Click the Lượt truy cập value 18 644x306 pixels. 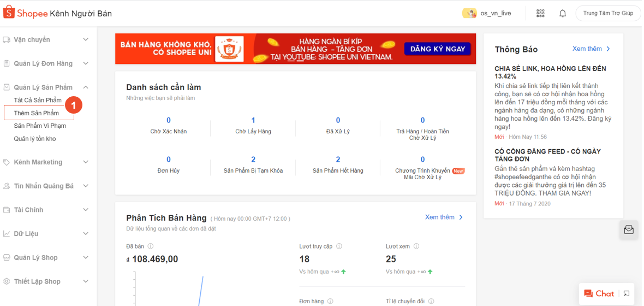pos(305,259)
